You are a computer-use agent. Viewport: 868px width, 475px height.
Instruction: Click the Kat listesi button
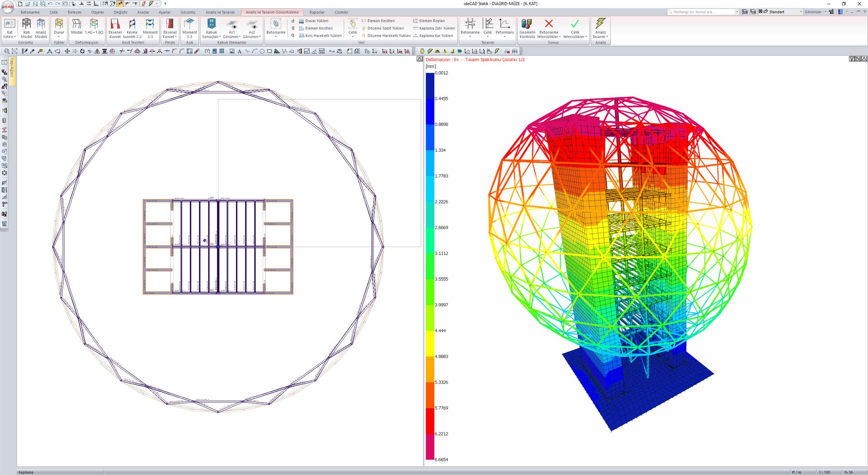coord(9,28)
